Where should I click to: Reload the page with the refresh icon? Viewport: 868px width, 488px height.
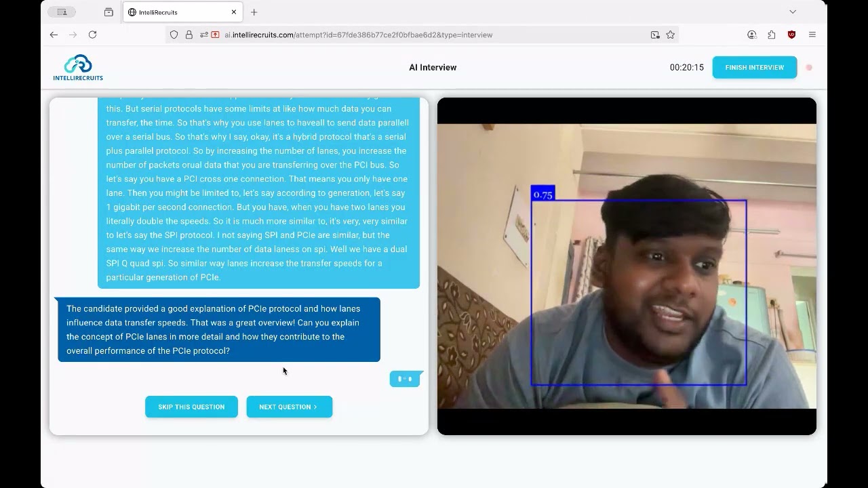[92, 35]
